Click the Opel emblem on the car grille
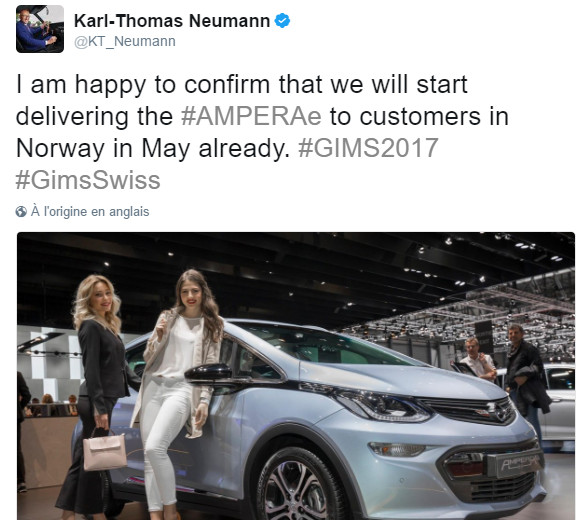Image resolution: width=587 pixels, height=520 pixels. pyautogui.click(x=489, y=409)
